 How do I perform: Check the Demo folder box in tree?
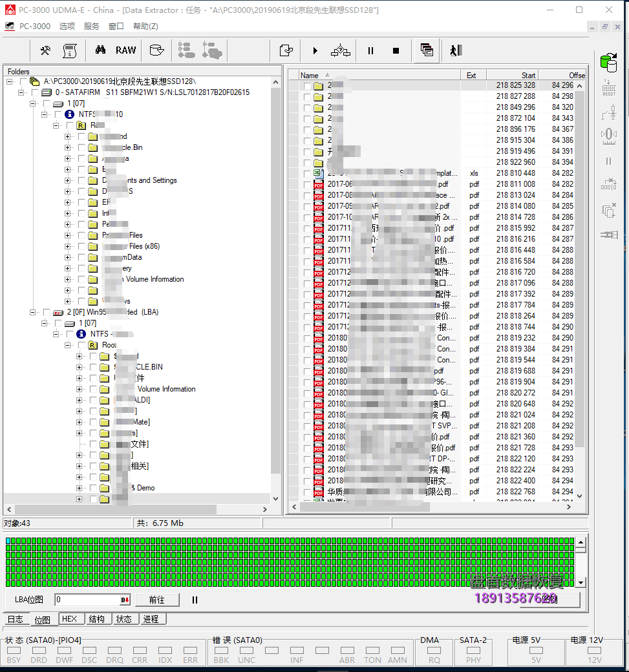point(93,488)
